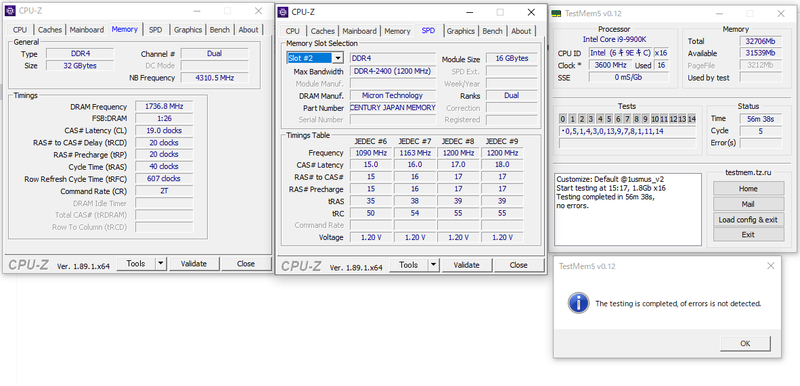The height and width of the screenshot is (386, 800).
Task: Click Total memory value 32706Mb
Action: click(760, 41)
